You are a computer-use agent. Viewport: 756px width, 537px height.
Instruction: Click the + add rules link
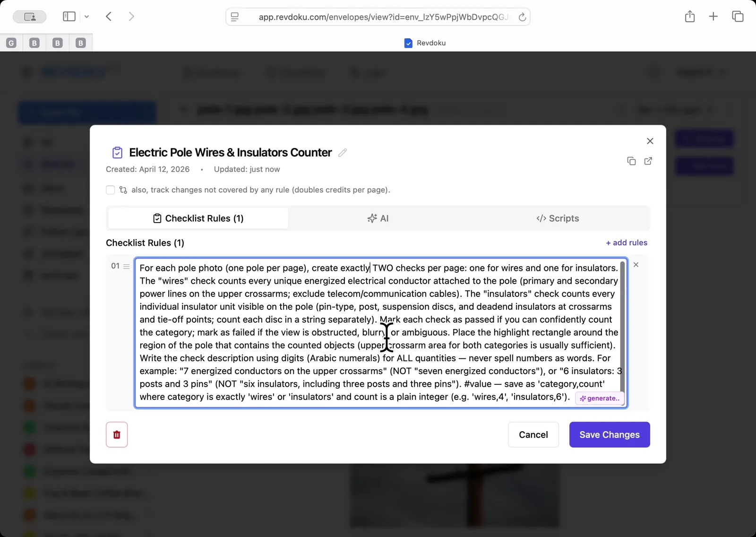pos(627,243)
